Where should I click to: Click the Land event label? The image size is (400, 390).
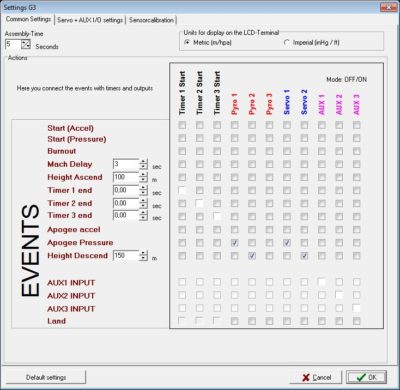[x=56, y=321]
